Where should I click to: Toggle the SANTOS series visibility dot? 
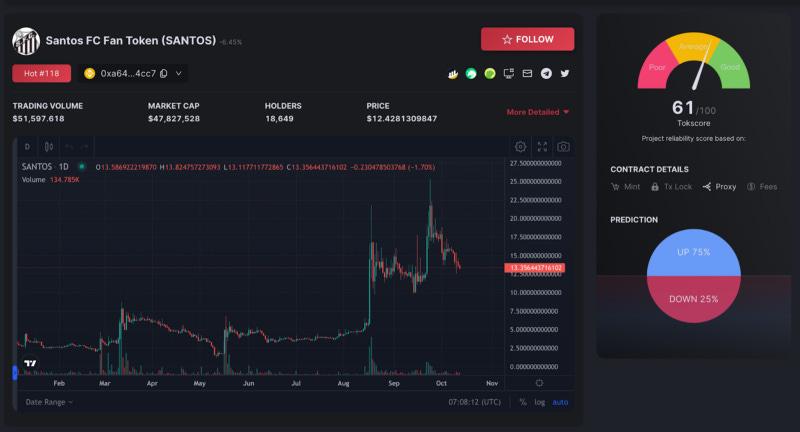tap(81, 166)
